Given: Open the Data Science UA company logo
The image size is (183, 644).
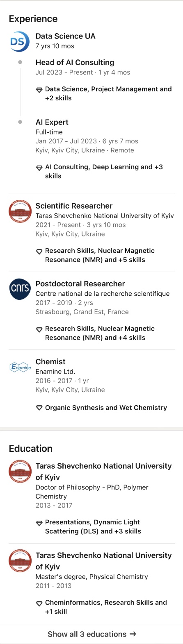Looking at the screenshot, I should coord(20,42).
